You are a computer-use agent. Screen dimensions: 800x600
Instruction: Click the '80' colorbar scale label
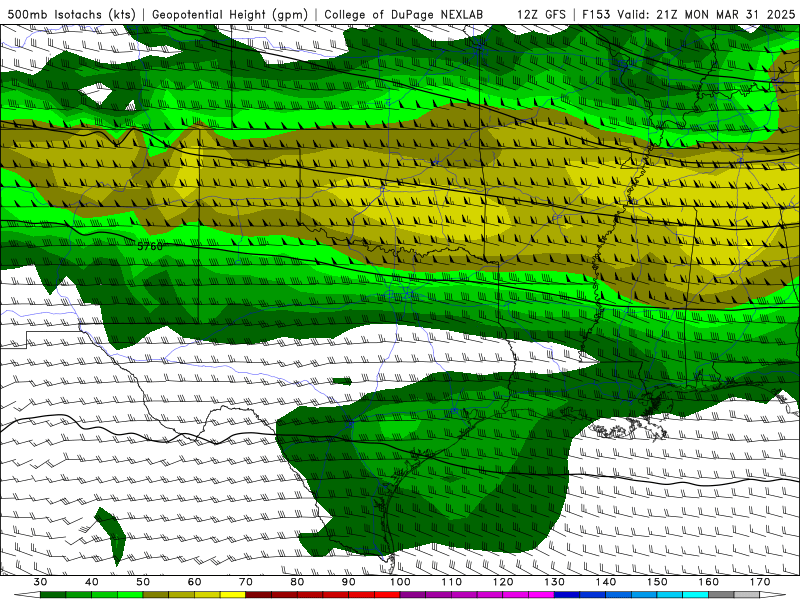[297, 582]
